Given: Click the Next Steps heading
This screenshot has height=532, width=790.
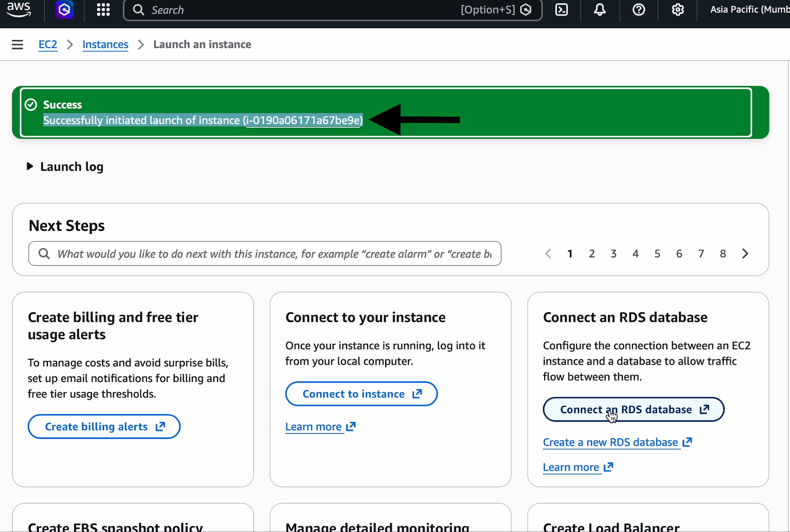Looking at the screenshot, I should click(x=67, y=226).
